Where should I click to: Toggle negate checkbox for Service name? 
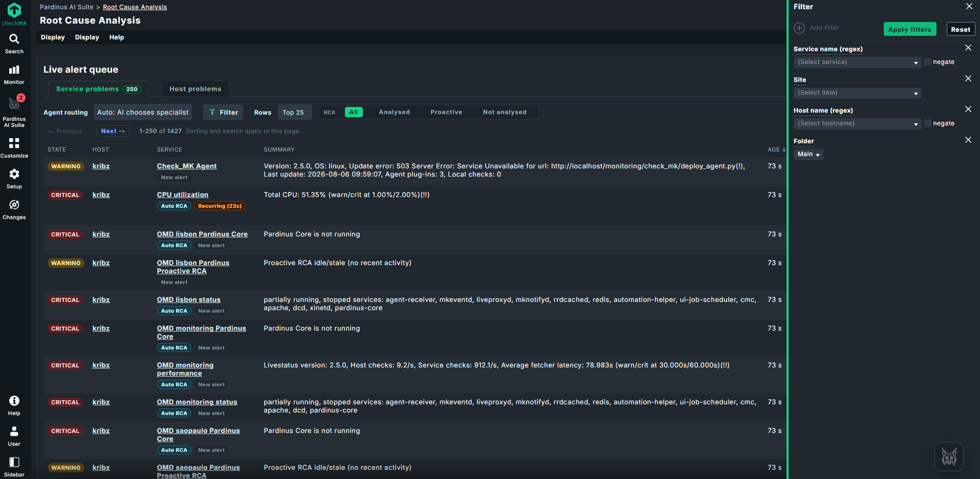coord(927,62)
